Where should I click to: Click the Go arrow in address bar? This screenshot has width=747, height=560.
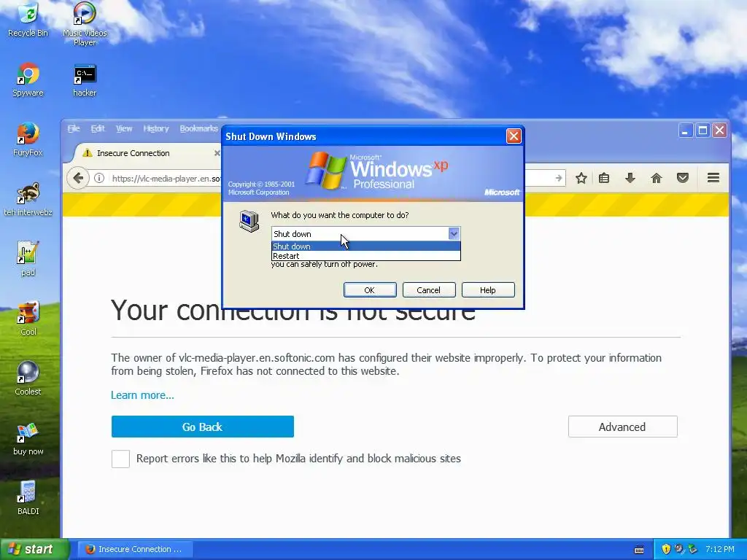[558, 178]
